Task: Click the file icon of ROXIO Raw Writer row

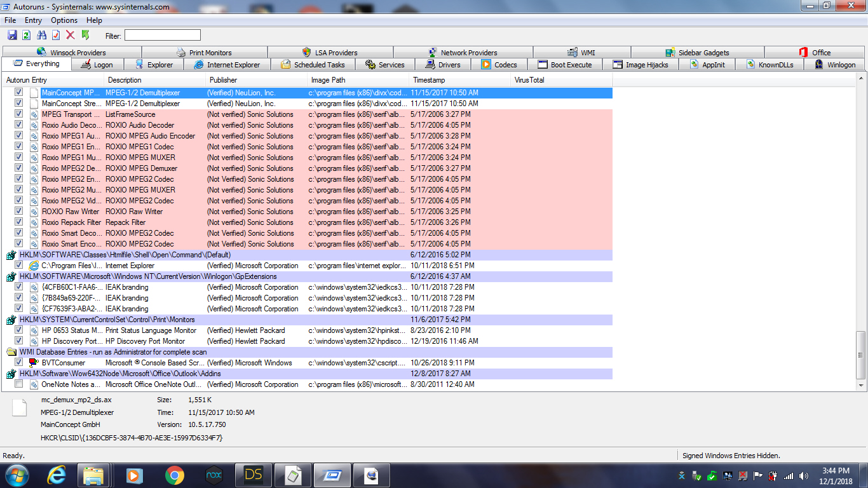Action: tap(34, 212)
